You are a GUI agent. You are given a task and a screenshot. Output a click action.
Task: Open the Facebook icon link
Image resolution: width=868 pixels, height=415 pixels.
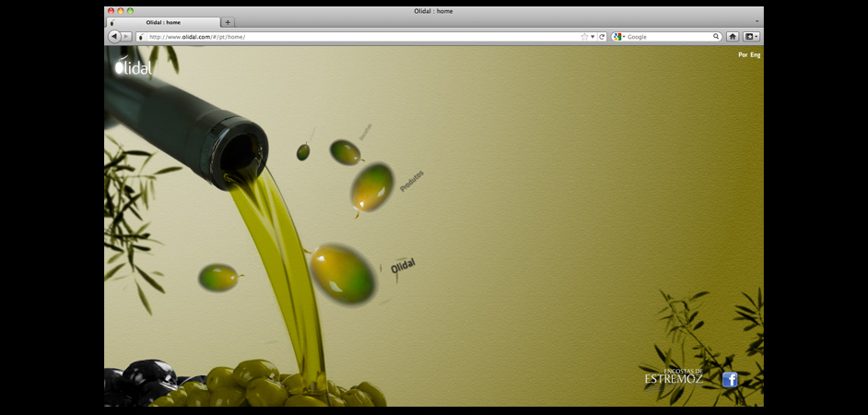730,379
